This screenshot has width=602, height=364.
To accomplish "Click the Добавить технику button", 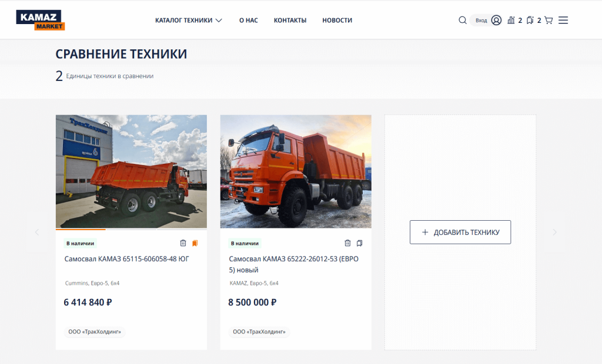I will [x=460, y=232].
